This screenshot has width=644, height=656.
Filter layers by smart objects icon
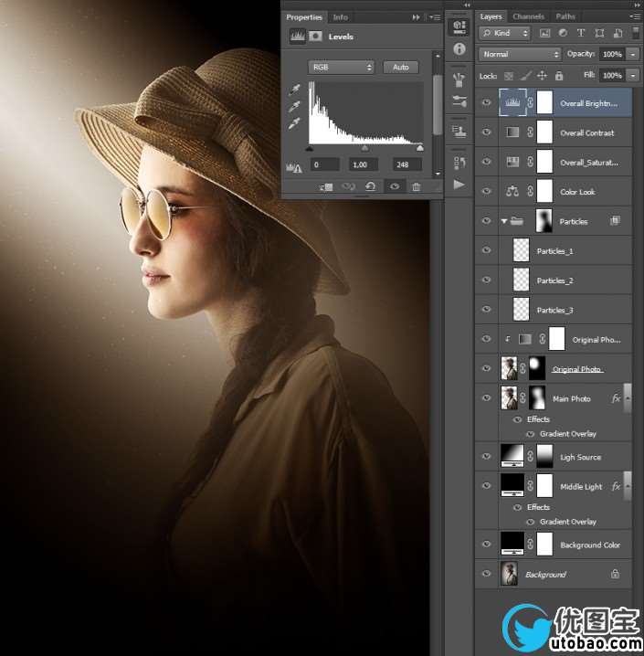click(618, 33)
